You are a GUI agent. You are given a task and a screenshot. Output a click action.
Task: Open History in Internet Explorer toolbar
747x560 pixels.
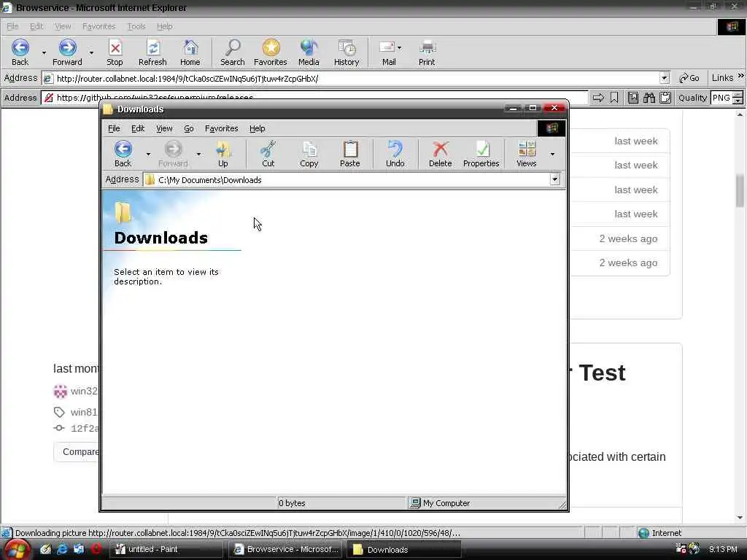(347, 52)
